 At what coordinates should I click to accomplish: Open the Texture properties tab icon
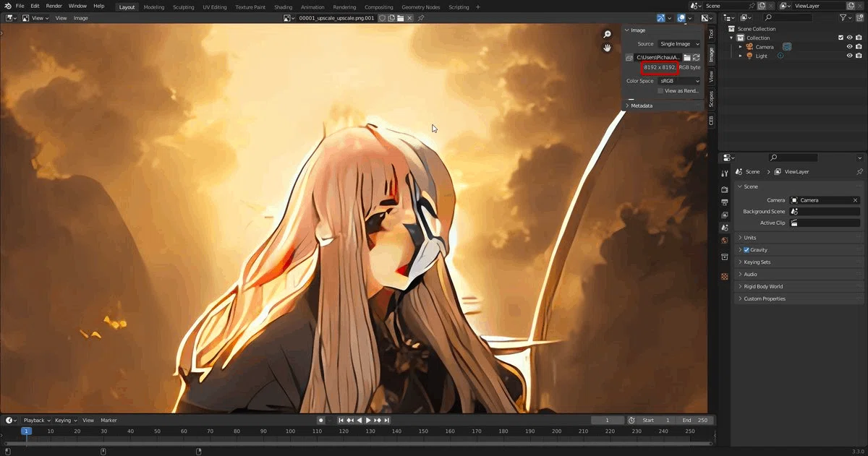725,277
